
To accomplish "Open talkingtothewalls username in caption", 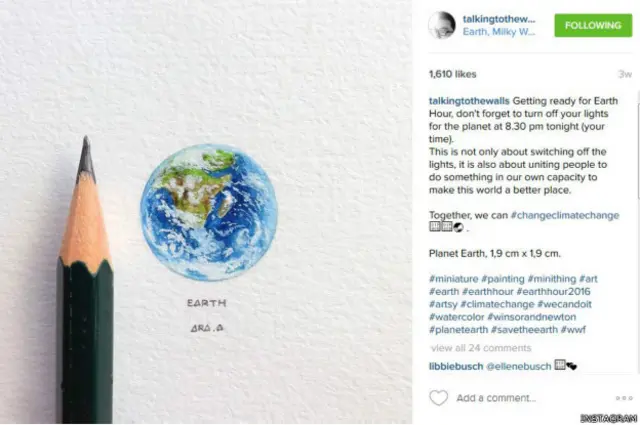I will 469,101.
